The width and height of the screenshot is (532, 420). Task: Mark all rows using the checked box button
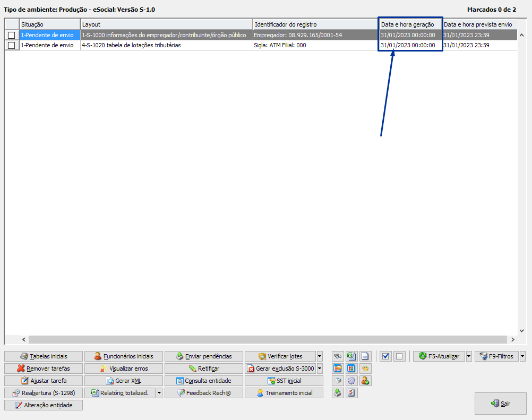coord(385,356)
